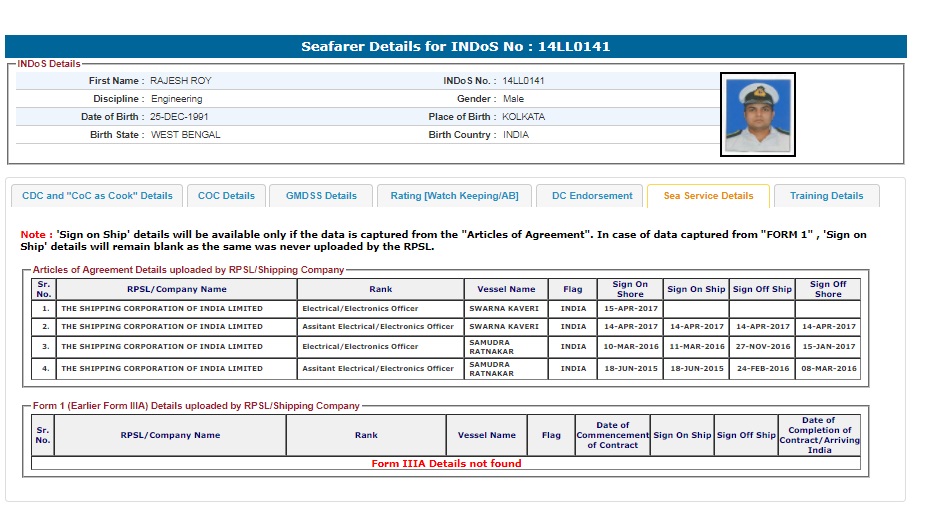The image size is (951, 512).
Task: Go to the DC Endorsement tab
Action: click(592, 196)
